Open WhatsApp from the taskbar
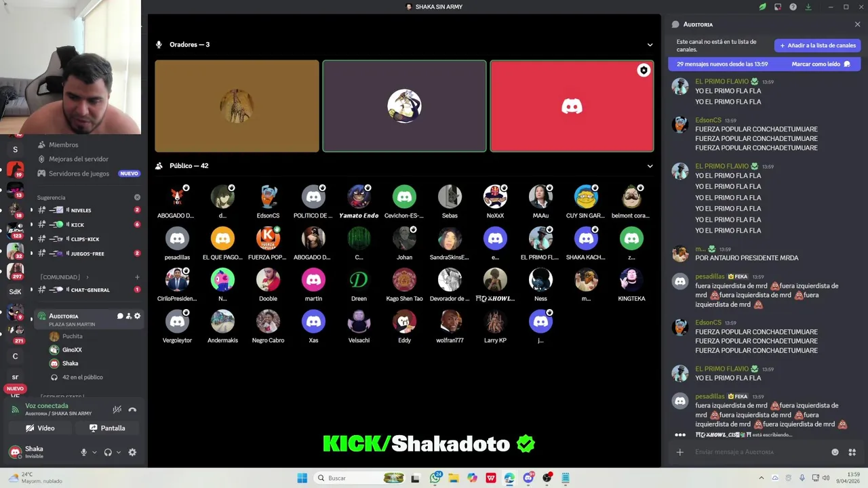Image resolution: width=868 pixels, height=488 pixels. coord(435,478)
